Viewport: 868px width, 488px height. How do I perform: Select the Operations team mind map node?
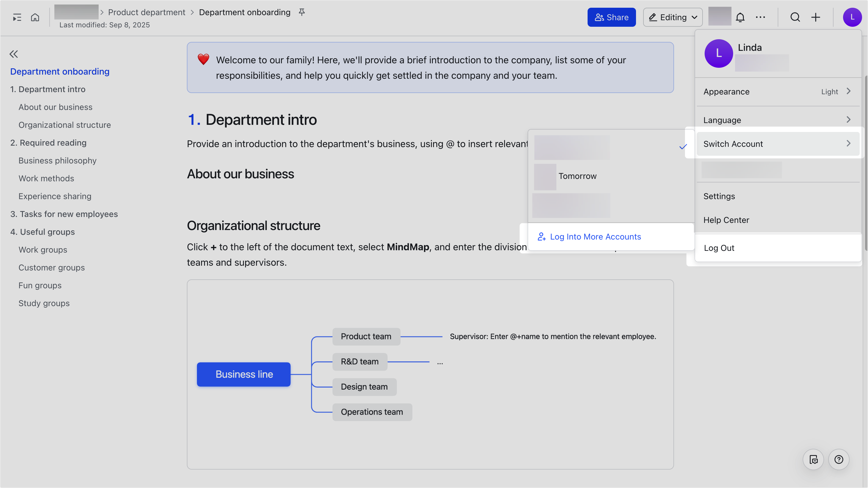pyautogui.click(x=372, y=412)
